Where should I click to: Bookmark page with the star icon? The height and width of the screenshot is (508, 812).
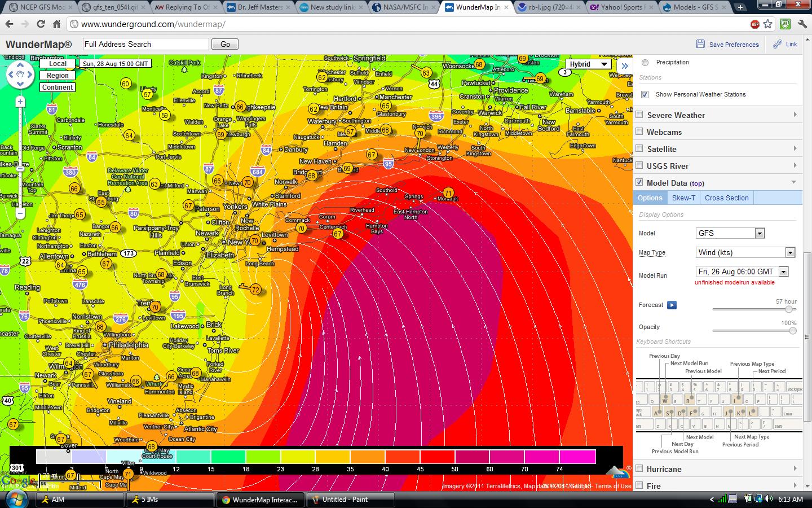(x=767, y=24)
